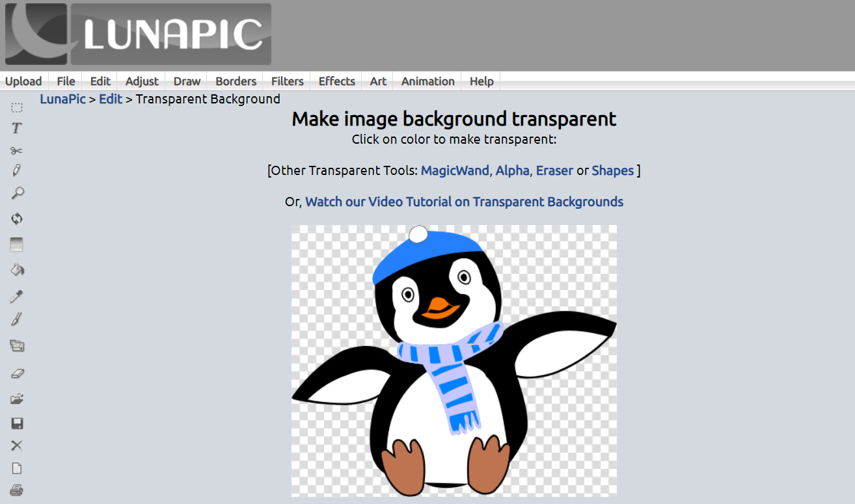The image size is (855, 504).
Task: Open the Eraser transparent tool link
Action: pyautogui.click(x=554, y=170)
